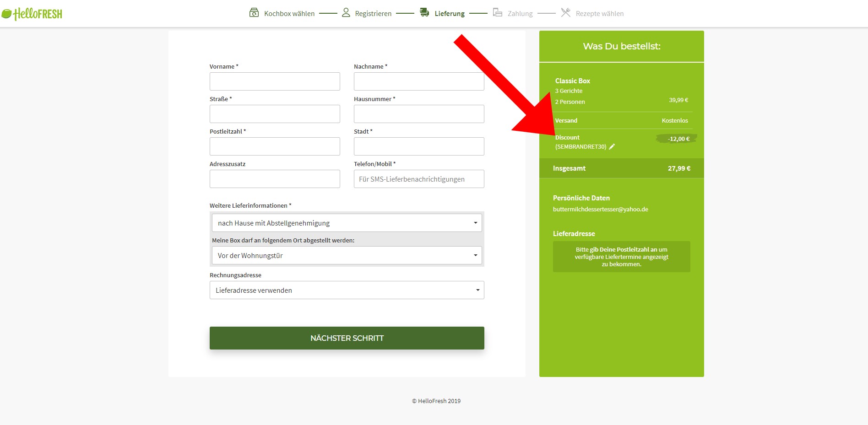Focus the Nachname input field
Viewport: 868px width, 425px height.
click(x=418, y=81)
